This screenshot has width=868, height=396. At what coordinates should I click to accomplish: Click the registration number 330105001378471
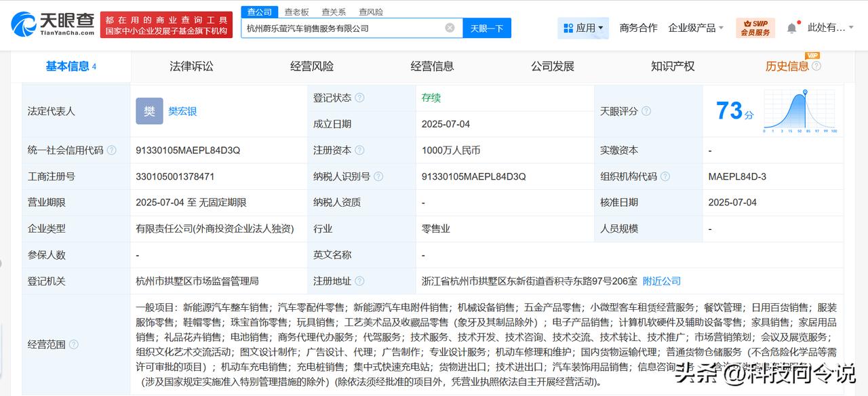pyautogui.click(x=175, y=176)
